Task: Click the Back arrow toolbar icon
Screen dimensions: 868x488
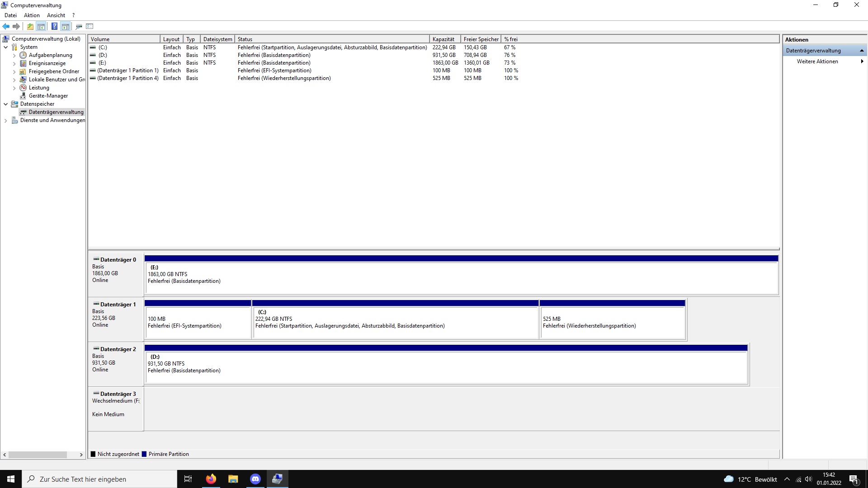Action: click(6, 26)
